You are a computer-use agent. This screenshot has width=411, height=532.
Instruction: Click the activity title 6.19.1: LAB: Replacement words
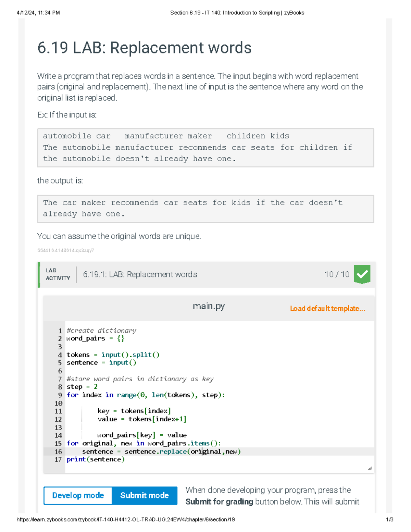pyautogui.click(x=139, y=274)
